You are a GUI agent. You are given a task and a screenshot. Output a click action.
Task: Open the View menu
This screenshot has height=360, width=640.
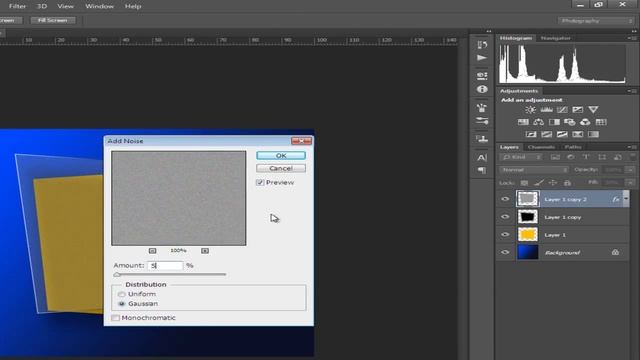pos(65,6)
